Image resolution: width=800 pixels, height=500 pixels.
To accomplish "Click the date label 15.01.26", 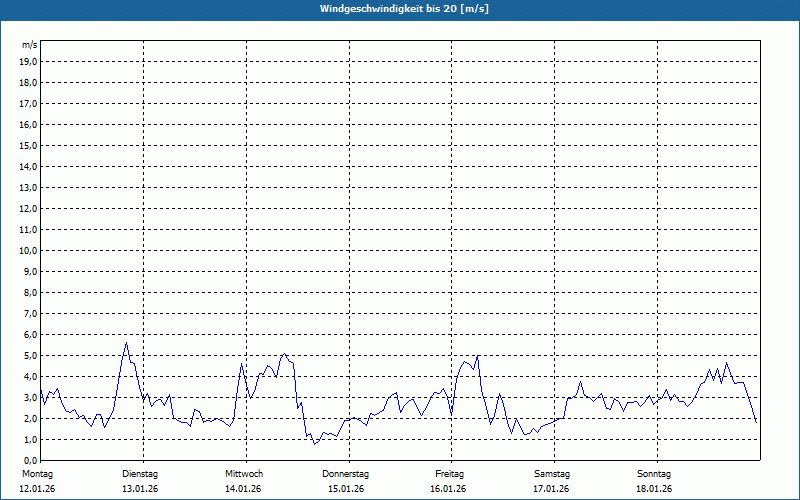I will coord(346,489).
